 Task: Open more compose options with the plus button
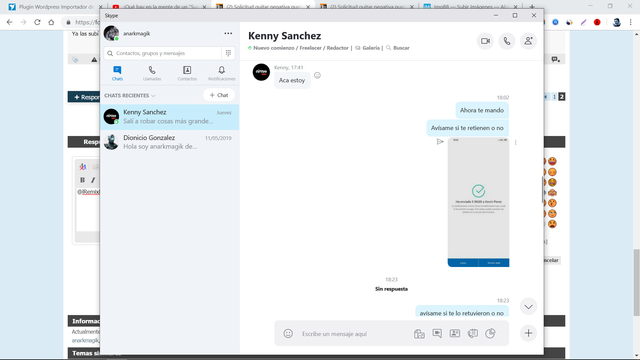pos(528,333)
